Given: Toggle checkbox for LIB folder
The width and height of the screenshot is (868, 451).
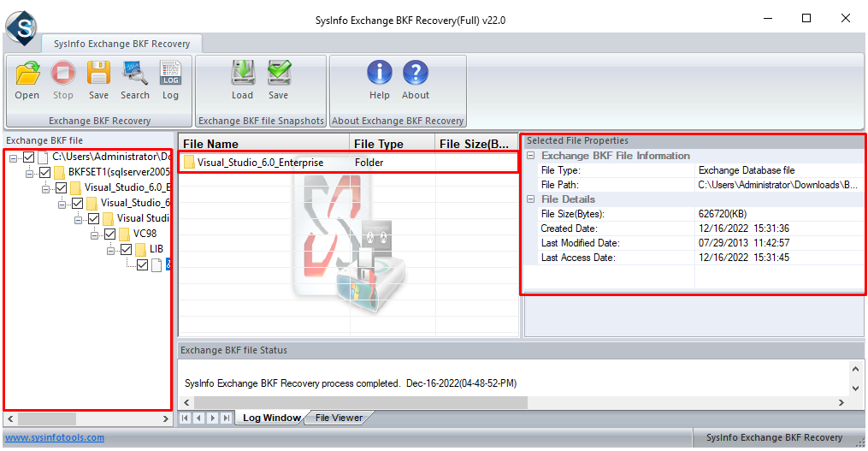Looking at the screenshot, I should tap(127, 250).
